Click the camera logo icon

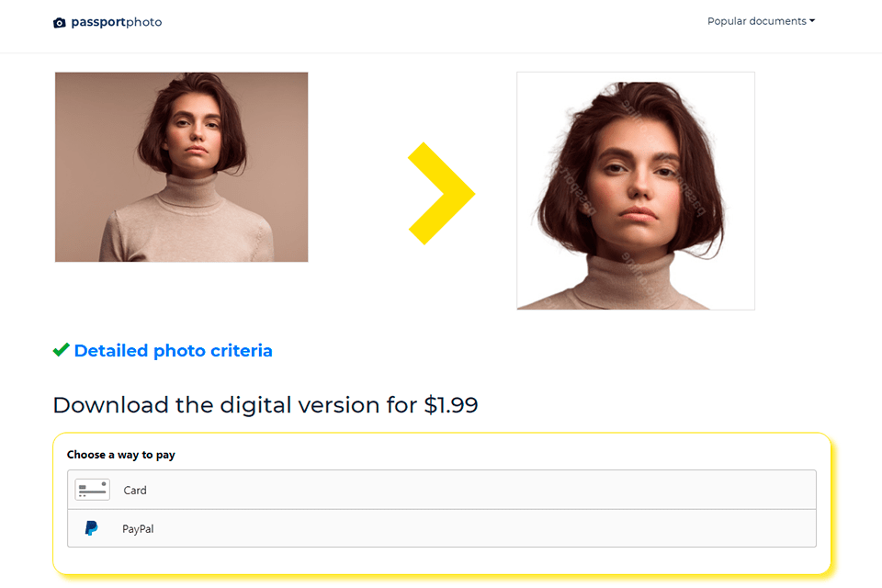tap(59, 22)
